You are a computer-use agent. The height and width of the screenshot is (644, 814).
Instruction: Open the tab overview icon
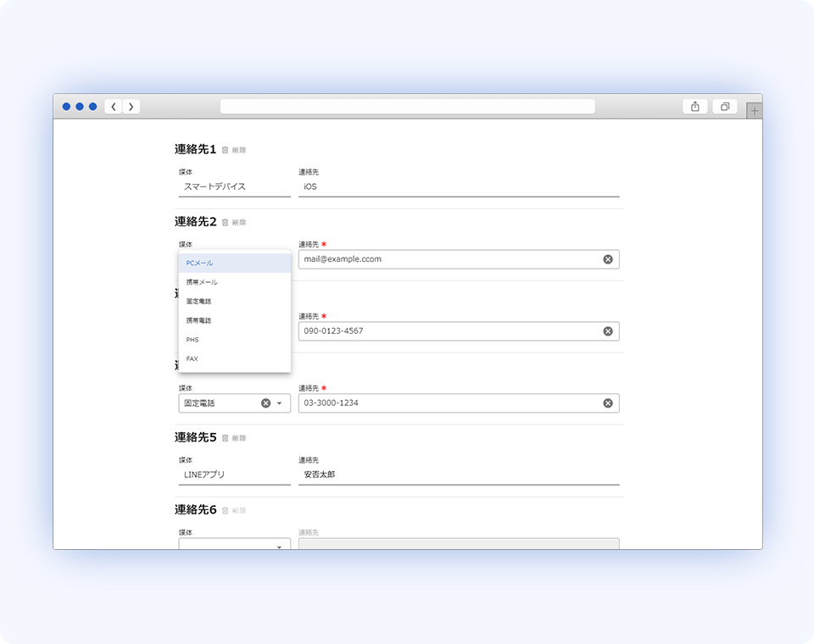(x=725, y=107)
